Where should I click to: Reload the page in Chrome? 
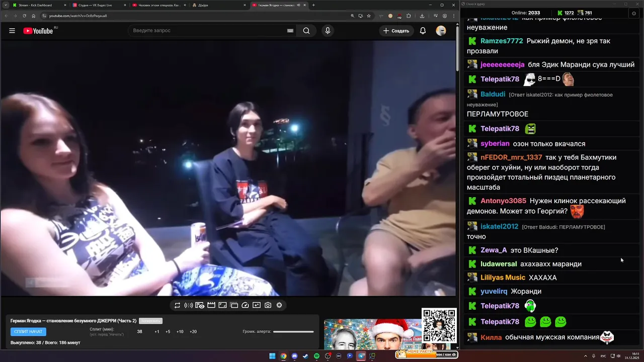pos(24,16)
